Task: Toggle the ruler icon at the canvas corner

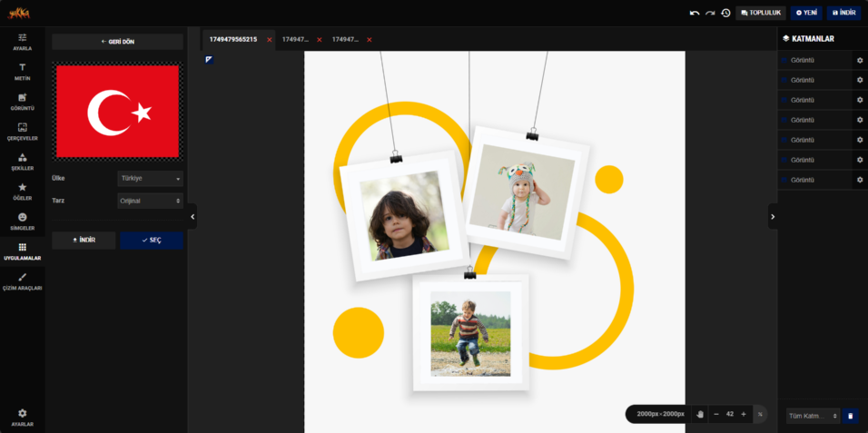Action: click(209, 59)
